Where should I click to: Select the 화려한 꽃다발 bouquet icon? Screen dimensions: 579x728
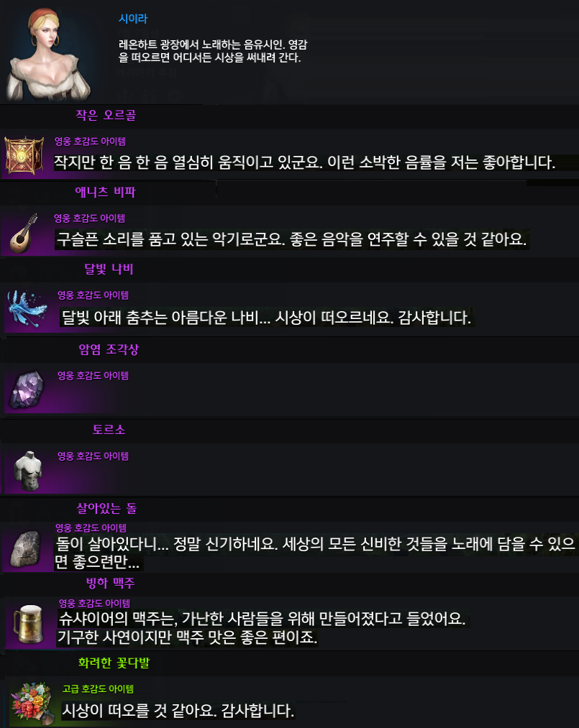(x=31, y=704)
